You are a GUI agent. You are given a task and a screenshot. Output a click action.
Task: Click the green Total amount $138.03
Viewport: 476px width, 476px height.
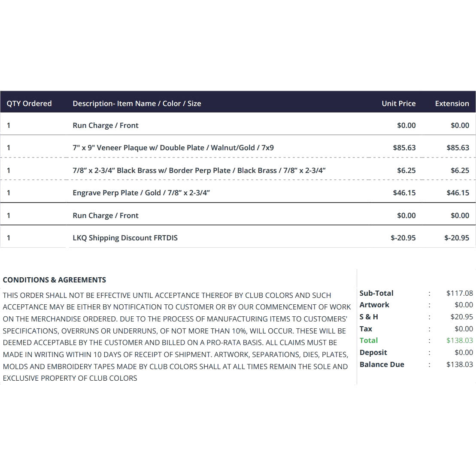460,341
